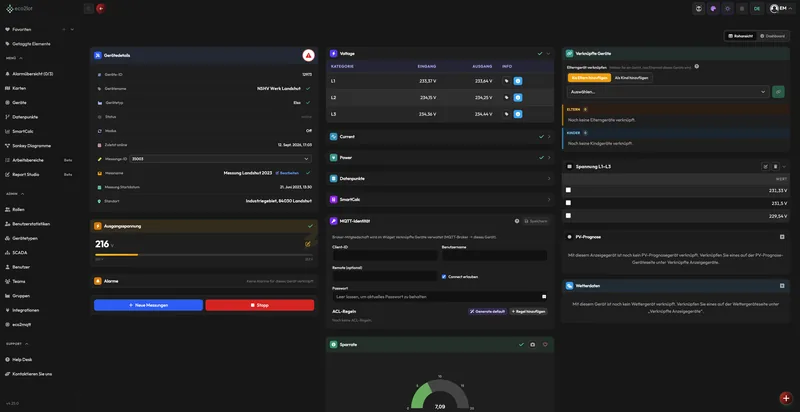800x412 pixels.
Task: Click the robot face icon in top bar
Action: (x=698, y=8)
